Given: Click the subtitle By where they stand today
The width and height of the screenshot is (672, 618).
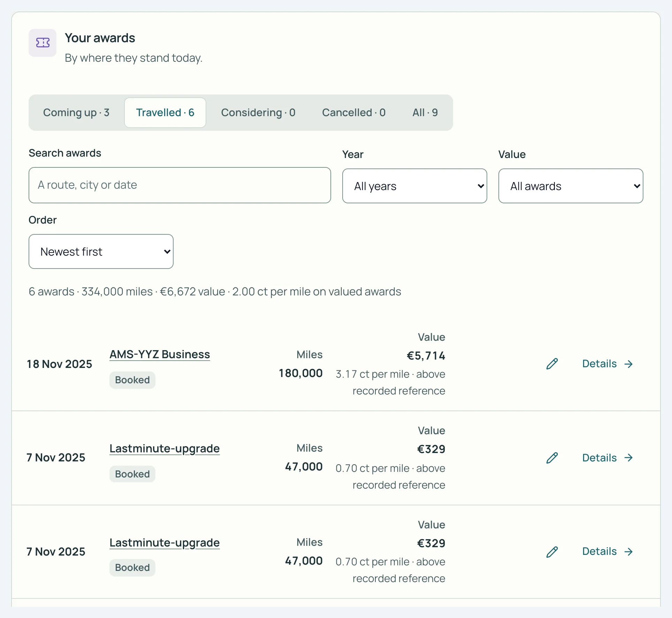Looking at the screenshot, I should (133, 58).
